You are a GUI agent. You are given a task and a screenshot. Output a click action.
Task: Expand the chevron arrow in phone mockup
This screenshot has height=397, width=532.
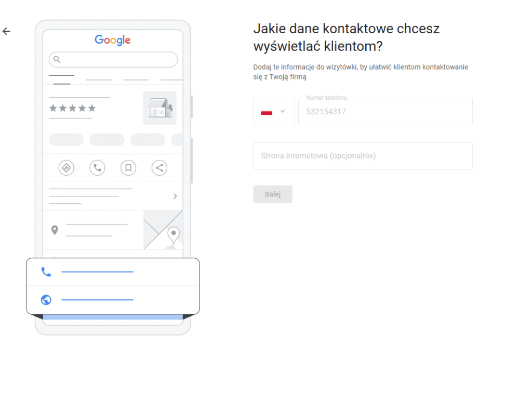click(x=175, y=196)
